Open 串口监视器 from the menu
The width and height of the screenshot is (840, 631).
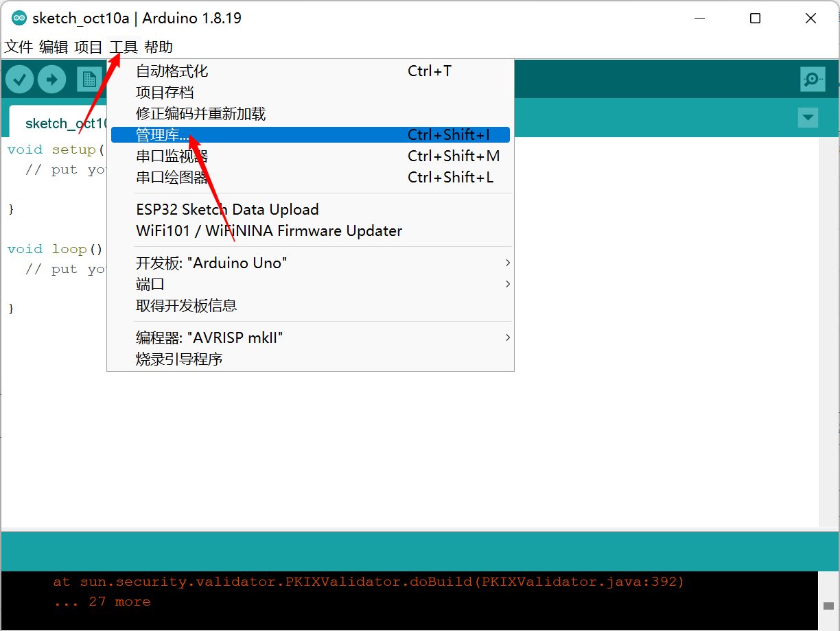(x=310, y=156)
